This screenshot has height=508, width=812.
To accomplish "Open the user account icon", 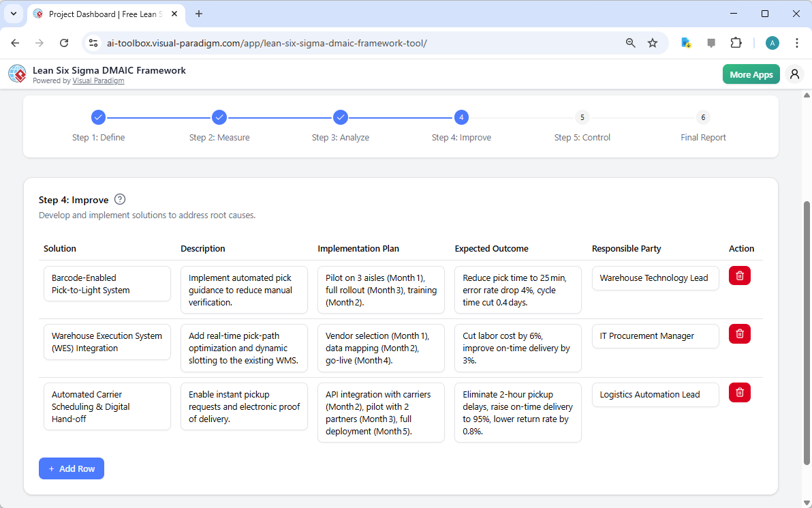I will (x=794, y=74).
